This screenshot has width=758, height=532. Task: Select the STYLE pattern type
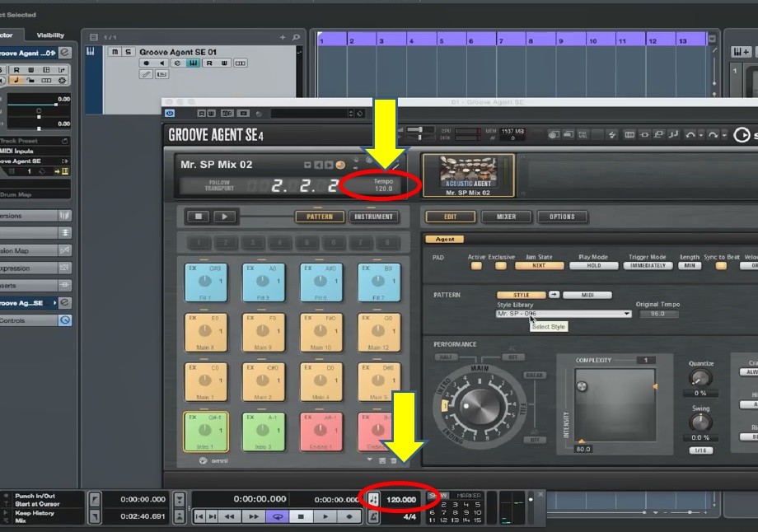(521, 295)
